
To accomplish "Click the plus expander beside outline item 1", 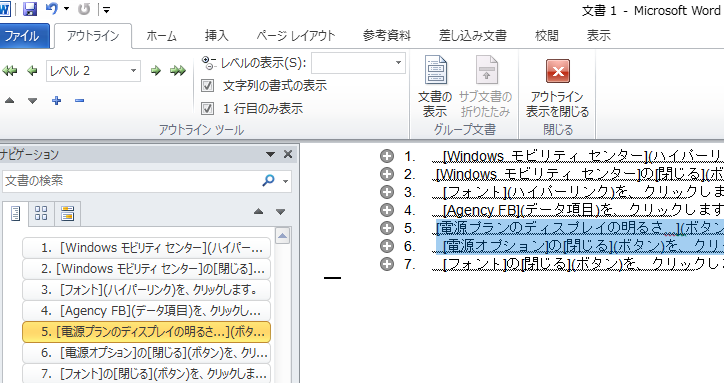I will pyautogui.click(x=387, y=156).
